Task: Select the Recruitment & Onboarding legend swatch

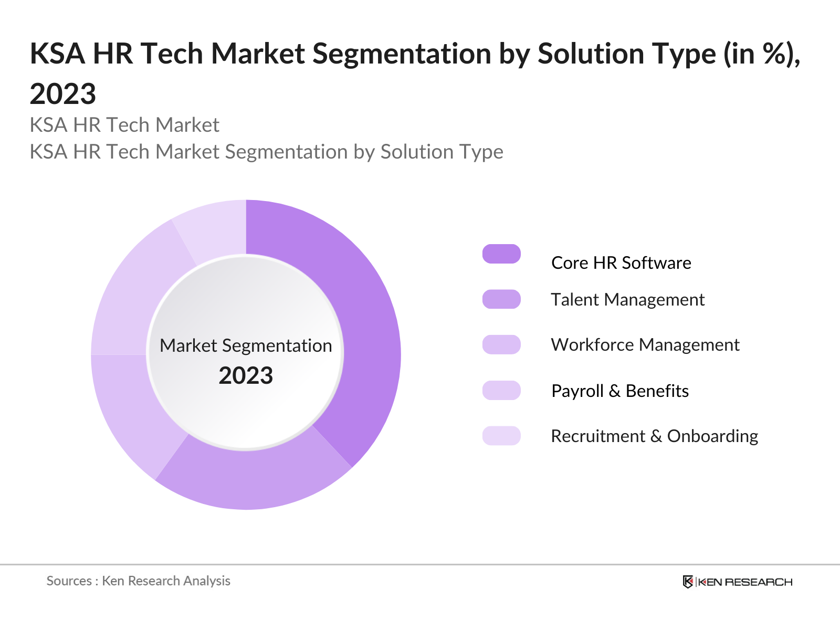Action: pos(502,436)
